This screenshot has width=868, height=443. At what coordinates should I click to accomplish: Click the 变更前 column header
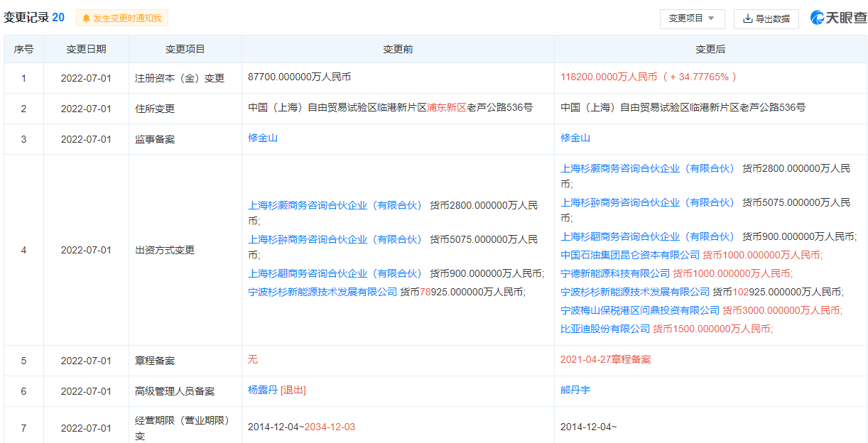(x=398, y=49)
